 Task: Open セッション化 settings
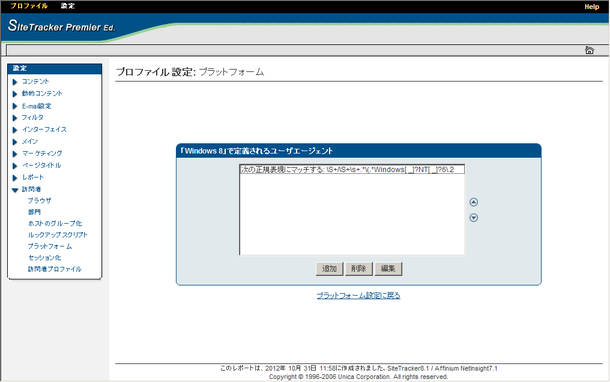tap(44, 258)
